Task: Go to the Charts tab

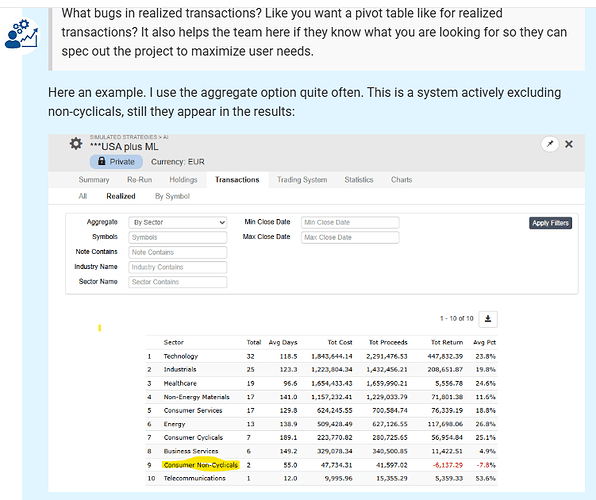Action: 401,180
